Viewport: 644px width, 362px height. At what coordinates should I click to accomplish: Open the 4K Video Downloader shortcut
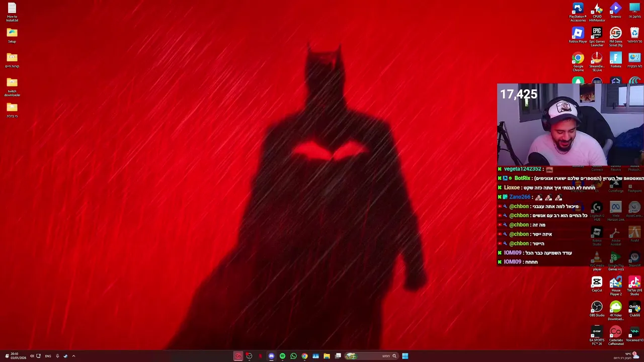pos(616,311)
